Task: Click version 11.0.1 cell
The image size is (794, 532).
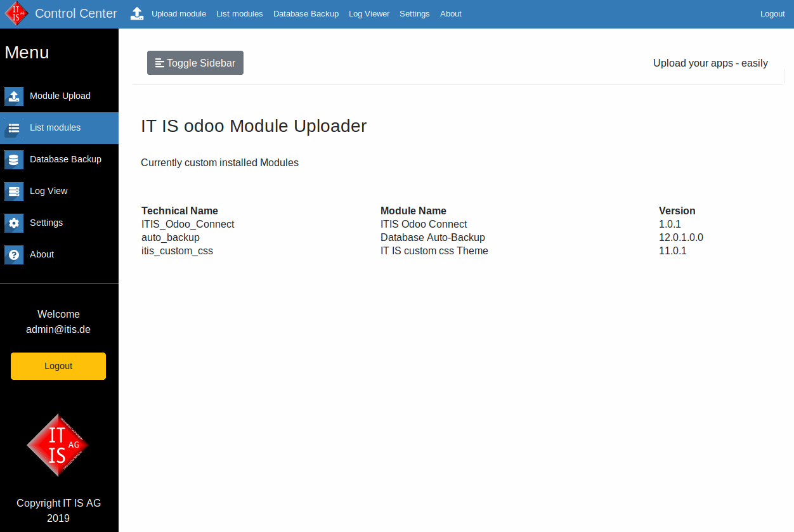Action: point(673,250)
